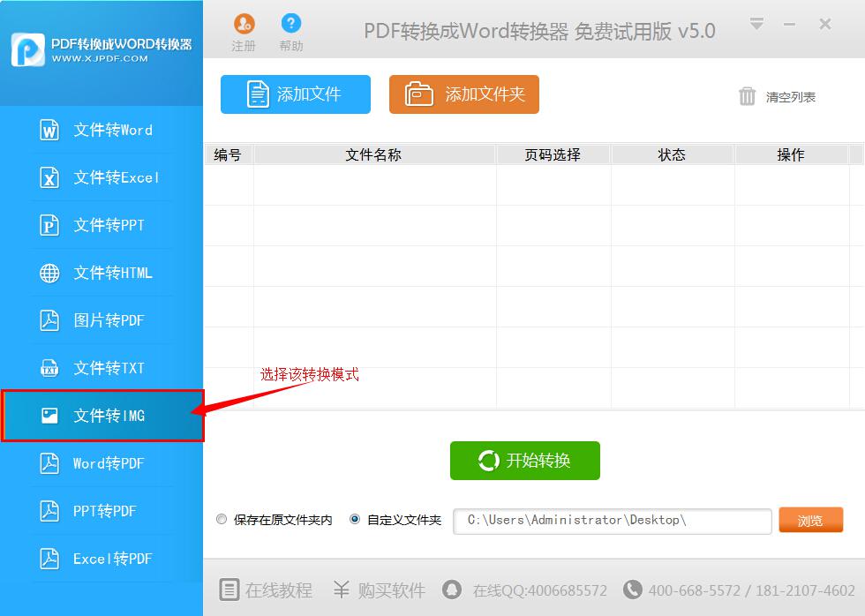Enable 保存在原文件夹内 radio button
This screenshot has width=865, height=616.
[x=222, y=519]
